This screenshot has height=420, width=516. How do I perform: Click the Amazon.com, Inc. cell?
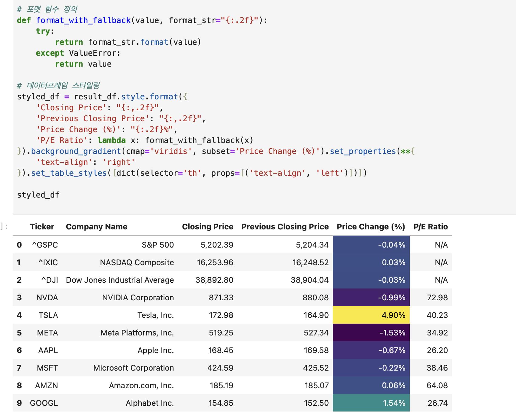141,385
